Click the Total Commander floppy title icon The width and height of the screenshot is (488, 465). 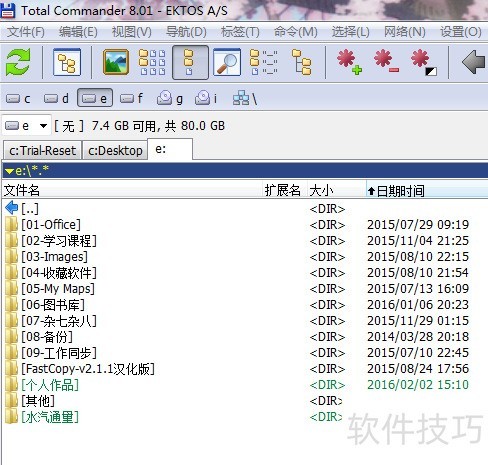point(8,10)
